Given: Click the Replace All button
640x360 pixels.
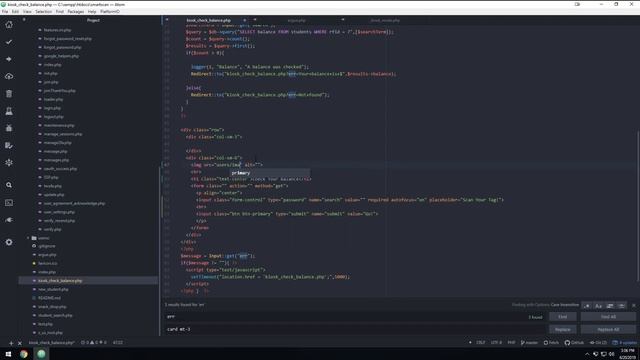Looking at the screenshot, I should 608,329.
